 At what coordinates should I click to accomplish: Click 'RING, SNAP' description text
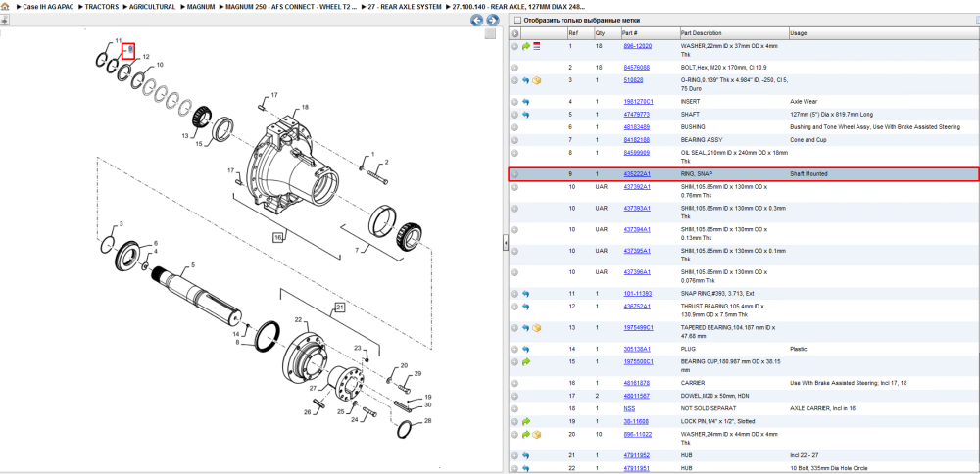tap(696, 174)
